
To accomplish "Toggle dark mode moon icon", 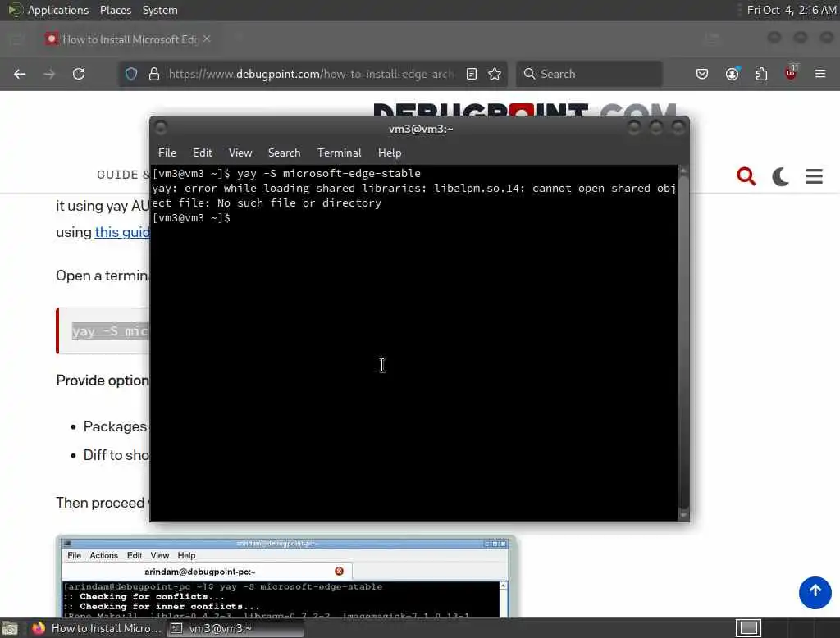I will click(781, 175).
